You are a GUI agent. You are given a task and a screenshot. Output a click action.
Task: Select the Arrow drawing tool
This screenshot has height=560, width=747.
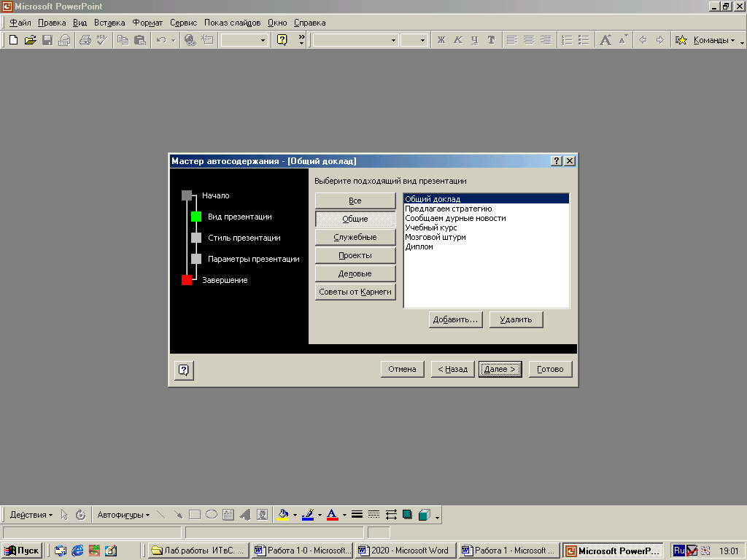[x=178, y=515]
